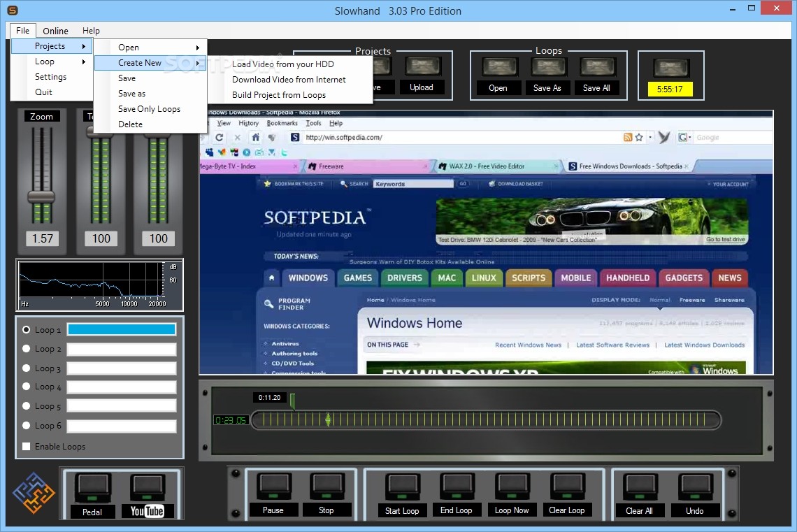Click the Start Loop button

click(x=403, y=488)
